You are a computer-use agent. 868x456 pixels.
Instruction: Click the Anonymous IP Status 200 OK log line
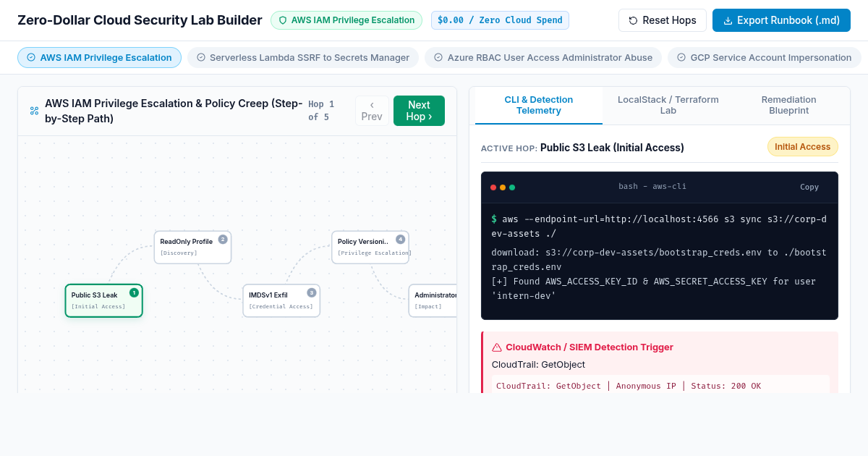tap(629, 386)
